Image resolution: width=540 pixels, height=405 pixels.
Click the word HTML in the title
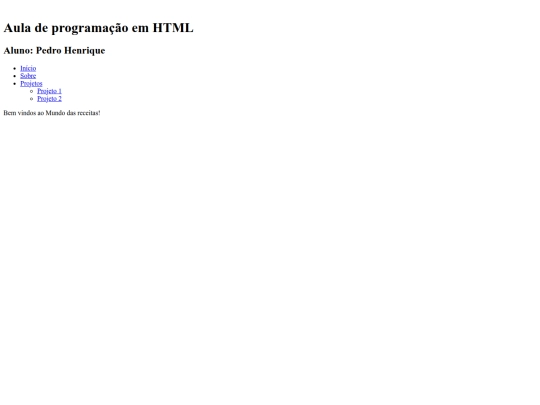click(173, 28)
